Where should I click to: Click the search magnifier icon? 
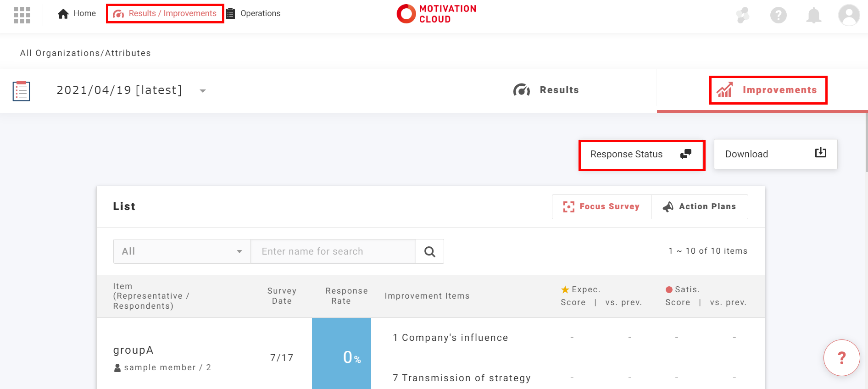[430, 251]
